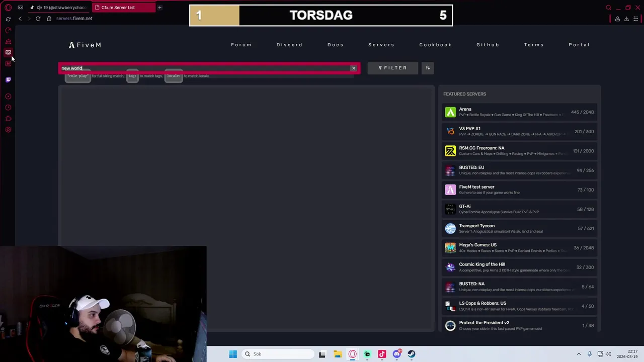The height and width of the screenshot is (362, 644).
Task: Select the GT-Ai server entry
Action: pyautogui.click(x=520, y=209)
